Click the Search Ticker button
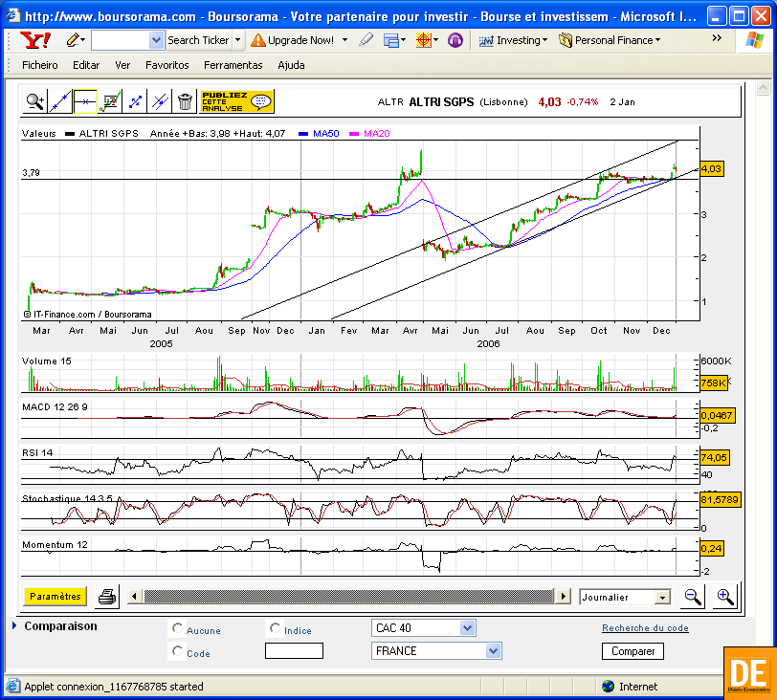 [198, 40]
